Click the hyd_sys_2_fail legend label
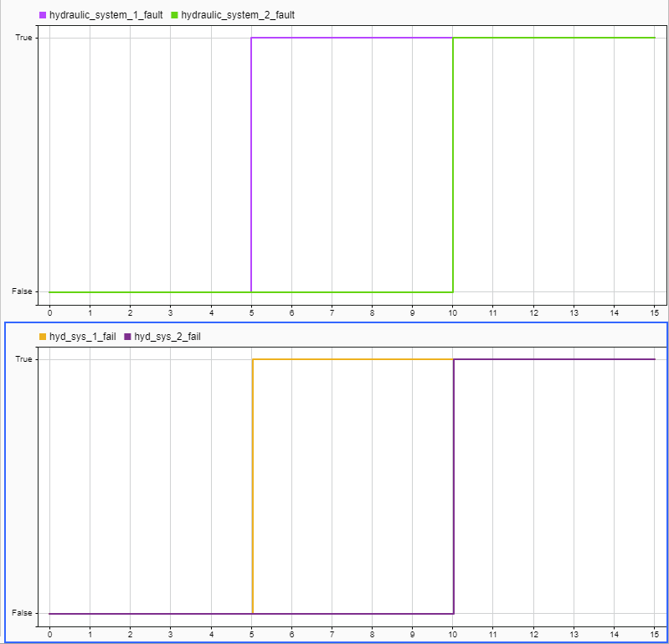This screenshot has height=644, width=669. tap(167, 337)
